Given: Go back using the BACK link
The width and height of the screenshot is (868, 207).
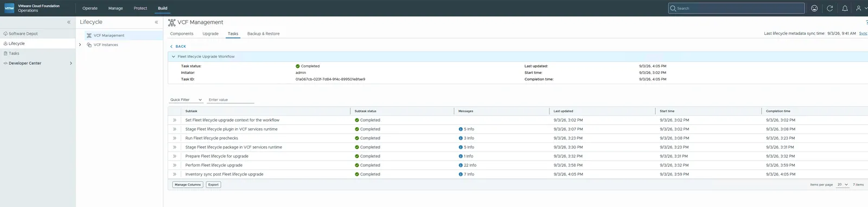Looking at the screenshot, I should point(178,47).
